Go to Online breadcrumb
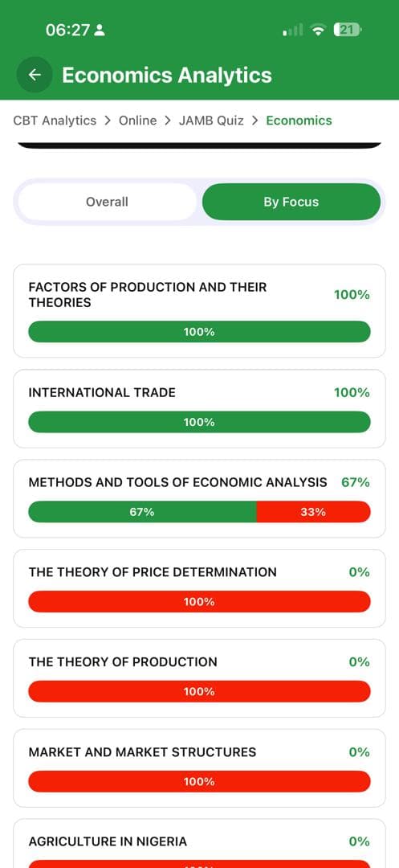399x868 pixels. pos(137,121)
